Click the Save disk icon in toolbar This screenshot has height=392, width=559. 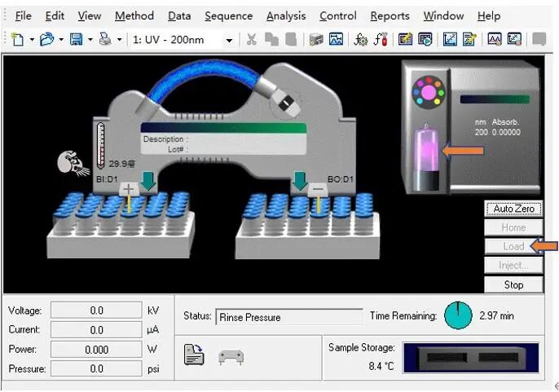point(76,39)
